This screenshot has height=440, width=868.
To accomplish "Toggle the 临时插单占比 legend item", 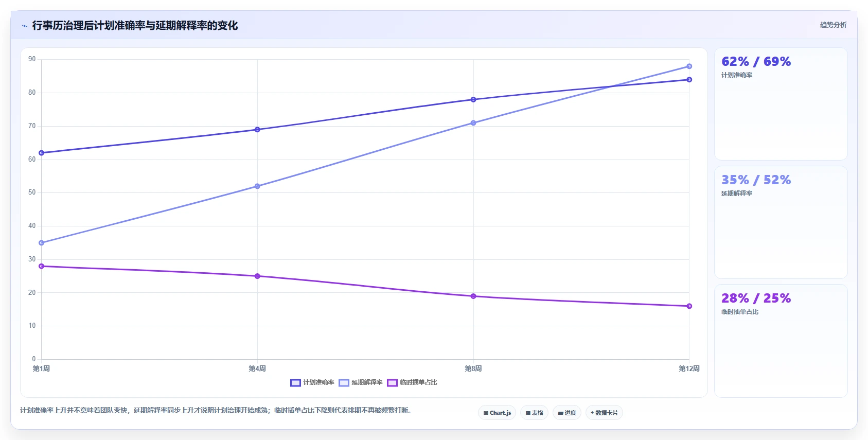I will 412,382.
